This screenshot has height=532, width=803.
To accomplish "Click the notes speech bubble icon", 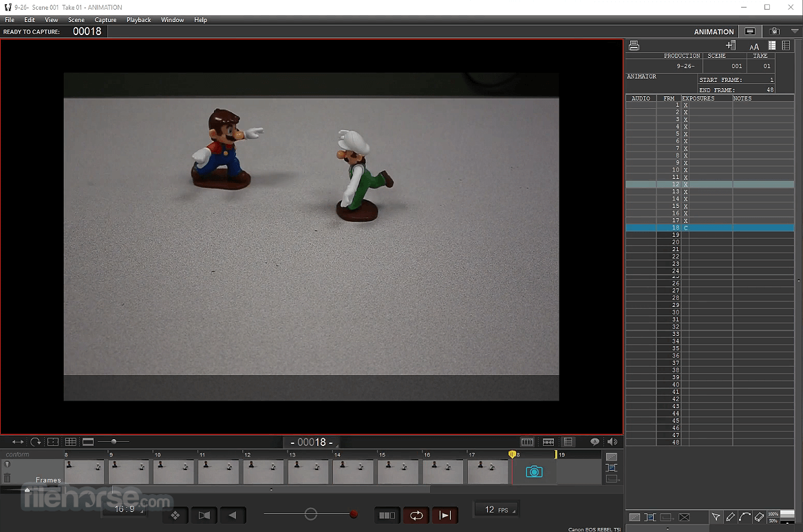I will (595, 441).
